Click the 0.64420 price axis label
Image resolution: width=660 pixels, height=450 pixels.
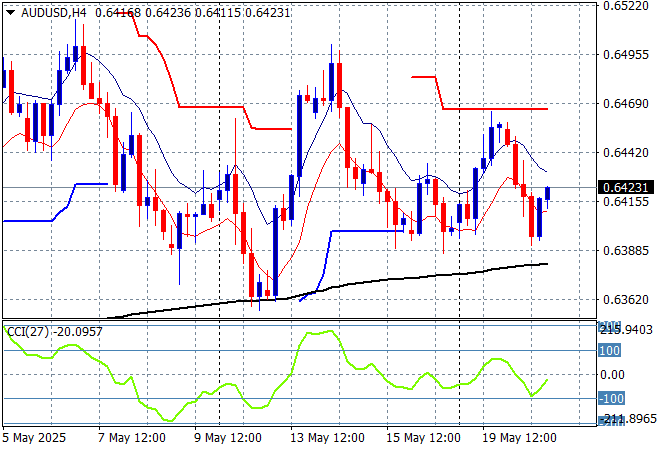627,153
